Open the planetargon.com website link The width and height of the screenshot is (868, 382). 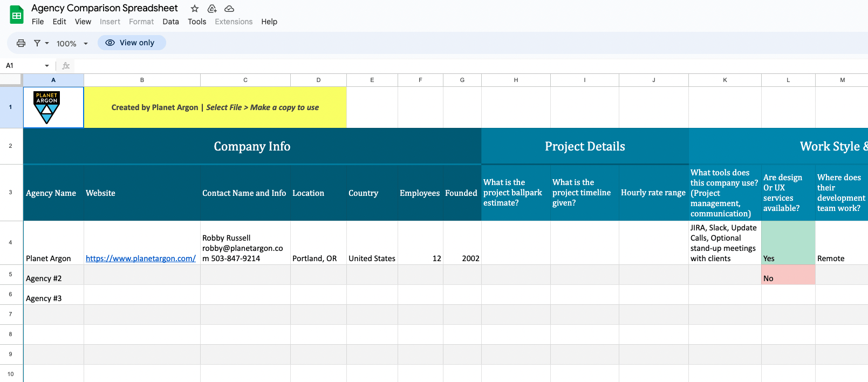click(140, 258)
